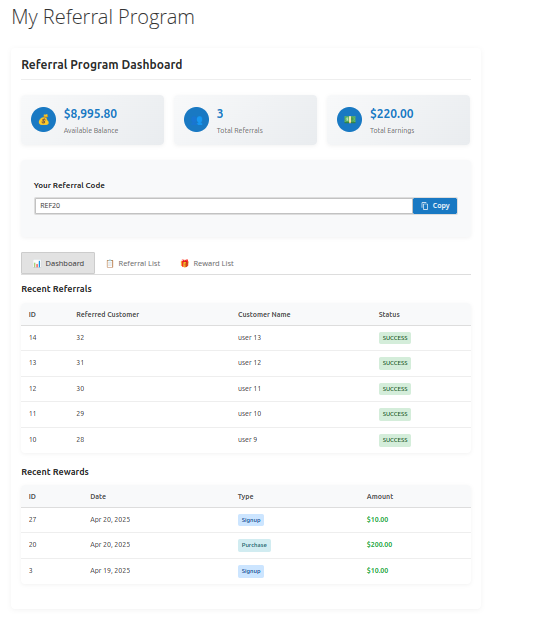548x628 pixels.
Task: Click referred customer number 29
Action: point(80,414)
